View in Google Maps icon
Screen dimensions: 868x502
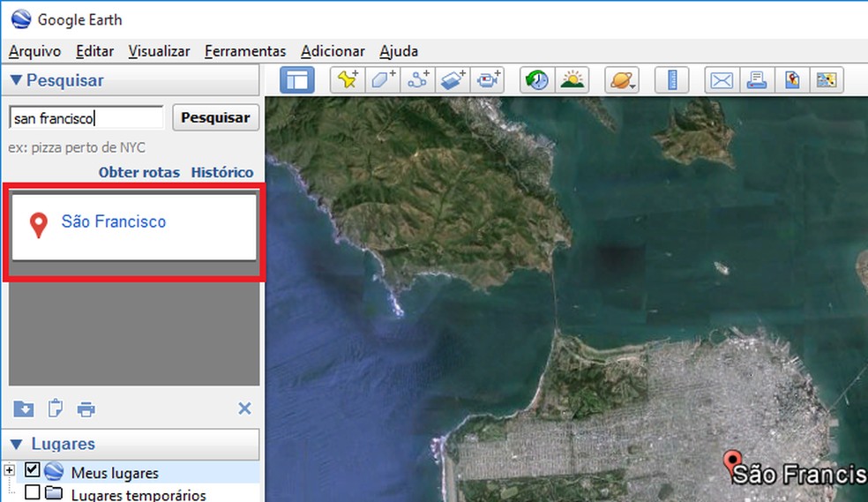[791, 80]
